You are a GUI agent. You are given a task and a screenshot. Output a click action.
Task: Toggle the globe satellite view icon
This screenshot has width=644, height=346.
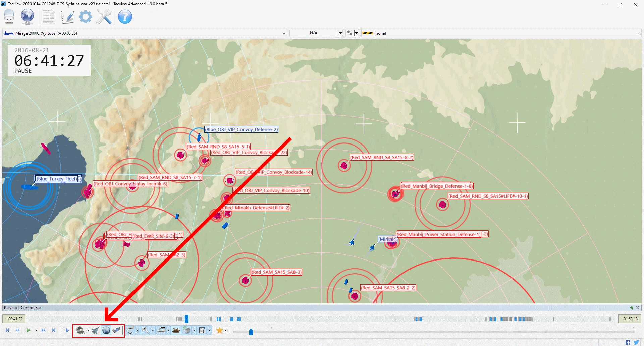click(x=106, y=331)
